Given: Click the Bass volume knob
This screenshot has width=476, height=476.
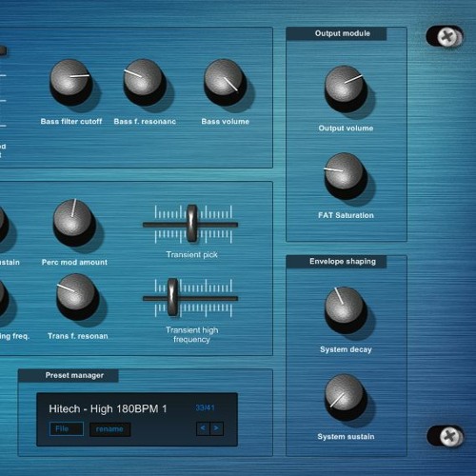Looking at the screenshot, I should (225, 82).
